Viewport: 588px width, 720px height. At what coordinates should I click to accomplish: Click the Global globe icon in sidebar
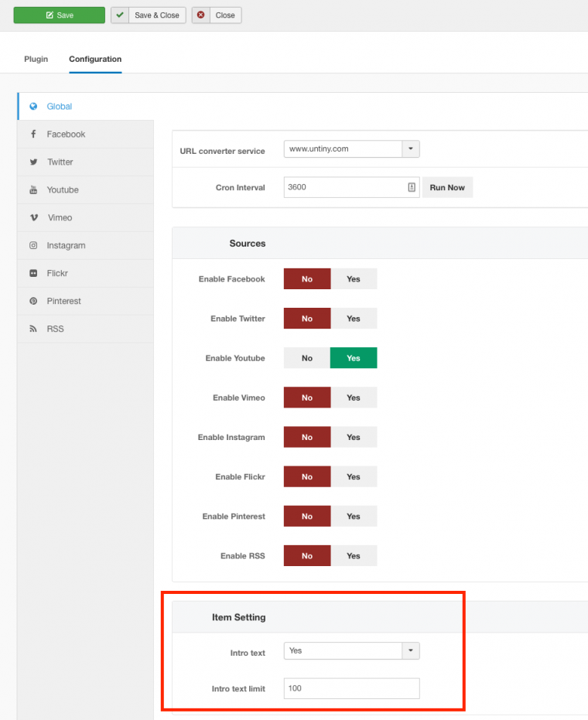pyautogui.click(x=33, y=107)
